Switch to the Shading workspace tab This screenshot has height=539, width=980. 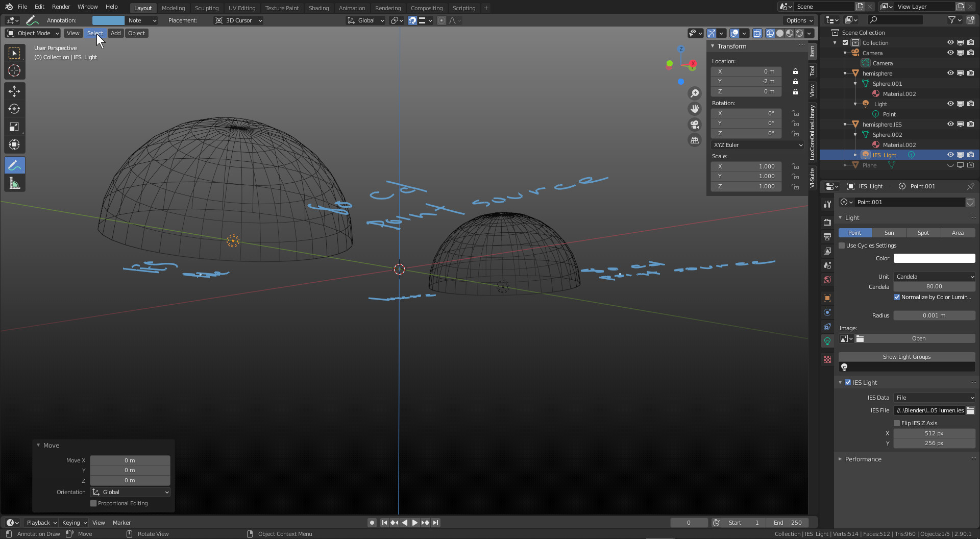(318, 8)
